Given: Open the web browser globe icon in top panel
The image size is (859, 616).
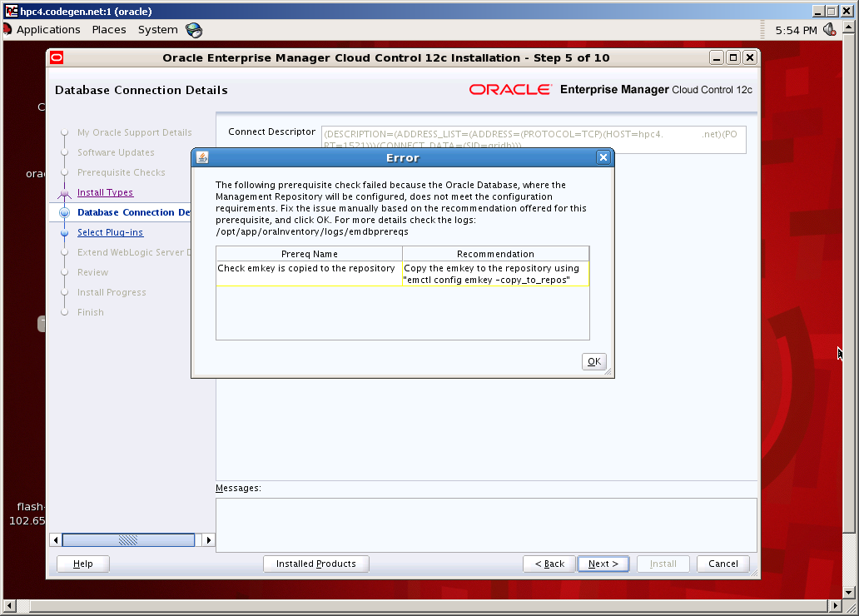Looking at the screenshot, I should (194, 29).
